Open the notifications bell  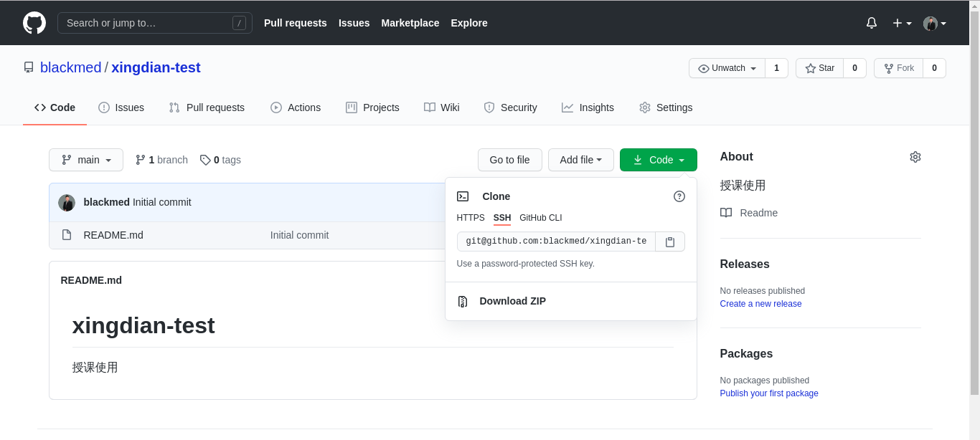pyautogui.click(x=872, y=23)
